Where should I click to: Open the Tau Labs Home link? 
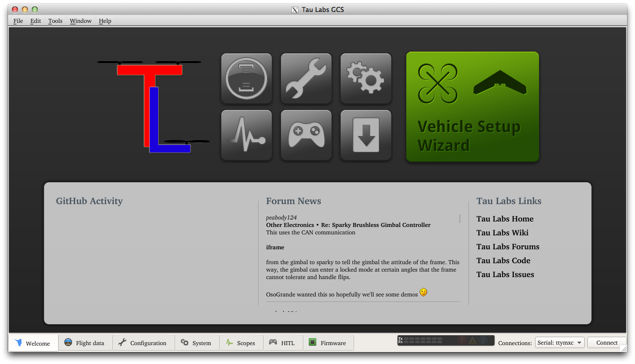coord(505,219)
